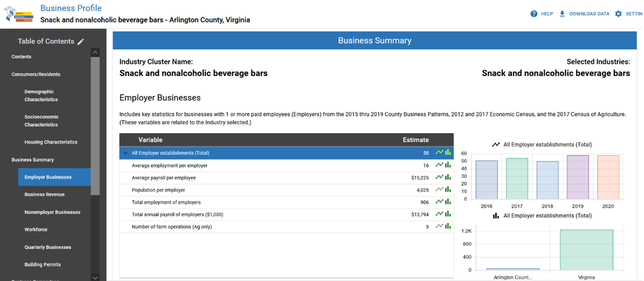Select Number of farm operations row
The height and width of the screenshot is (281, 644).
point(286,227)
